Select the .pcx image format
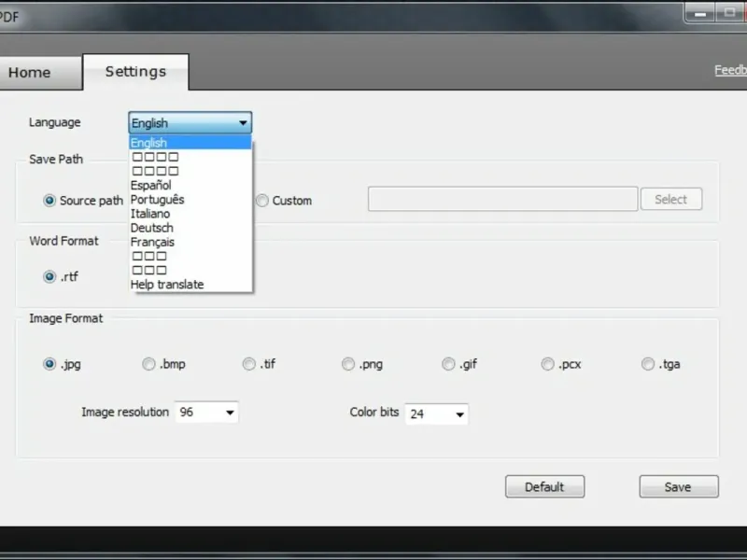 (548, 364)
